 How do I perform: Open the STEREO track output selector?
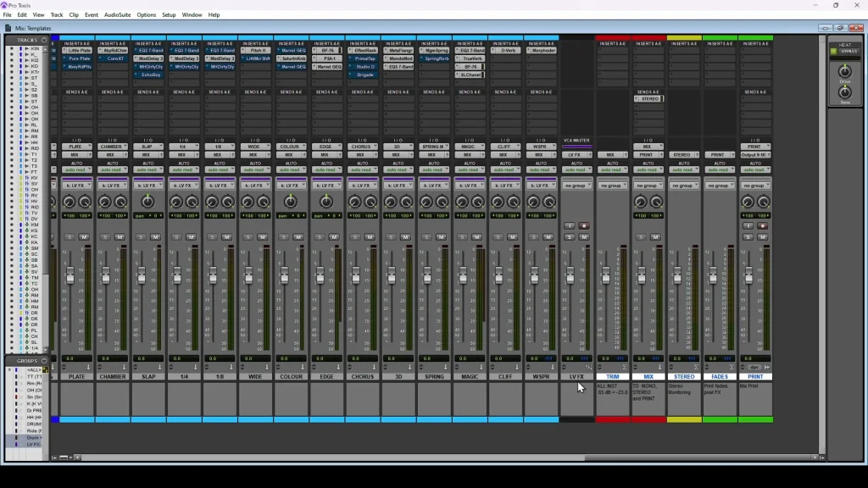684,155
